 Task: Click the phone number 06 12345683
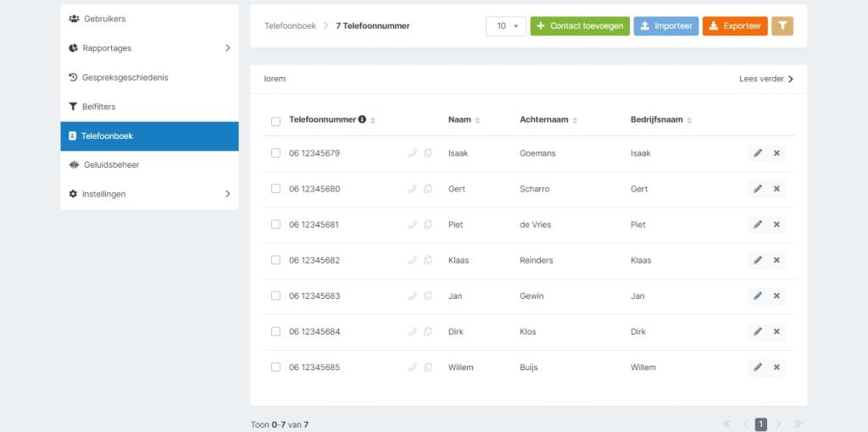(x=314, y=296)
